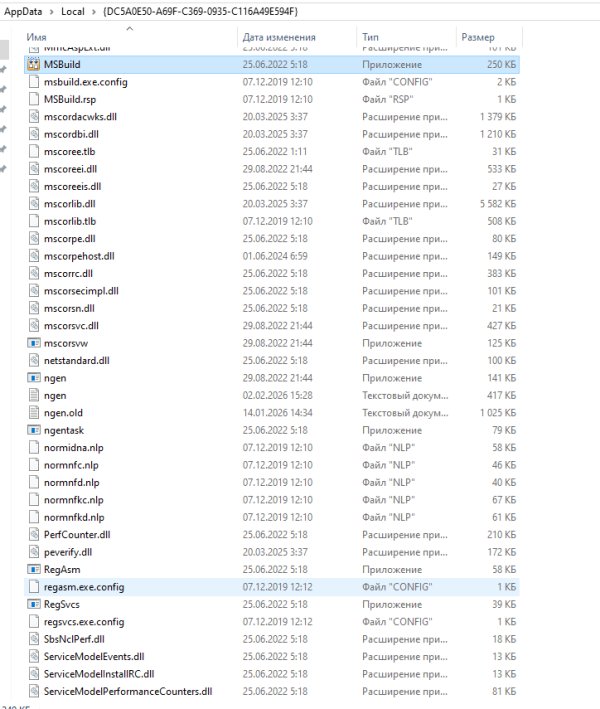
Task: Sort by Размер column header
Action: click(478, 37)
